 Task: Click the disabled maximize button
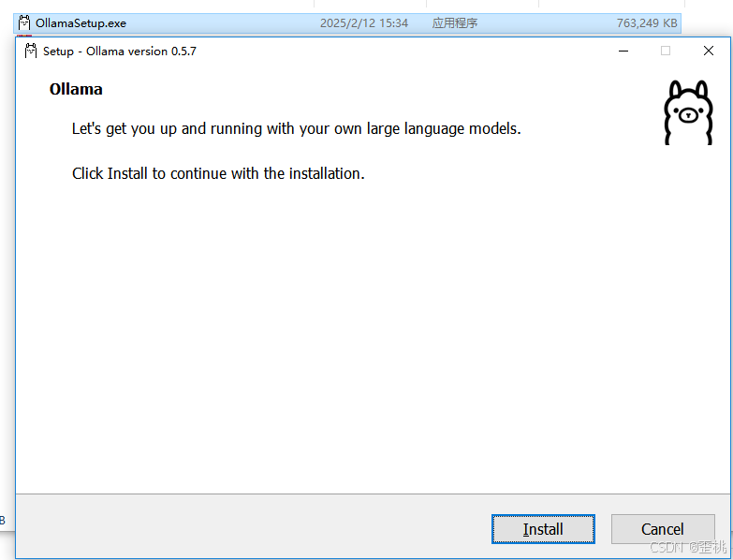coord(666,51)
